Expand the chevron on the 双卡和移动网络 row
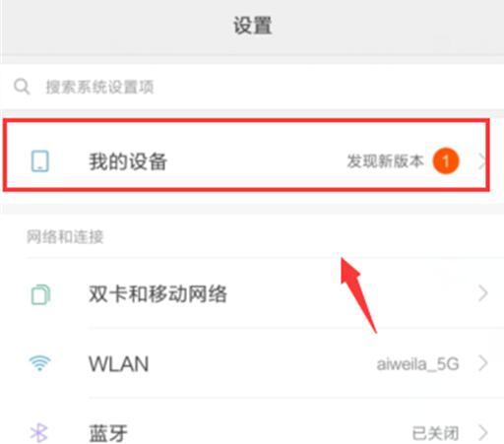 click(x=483, y=293)
